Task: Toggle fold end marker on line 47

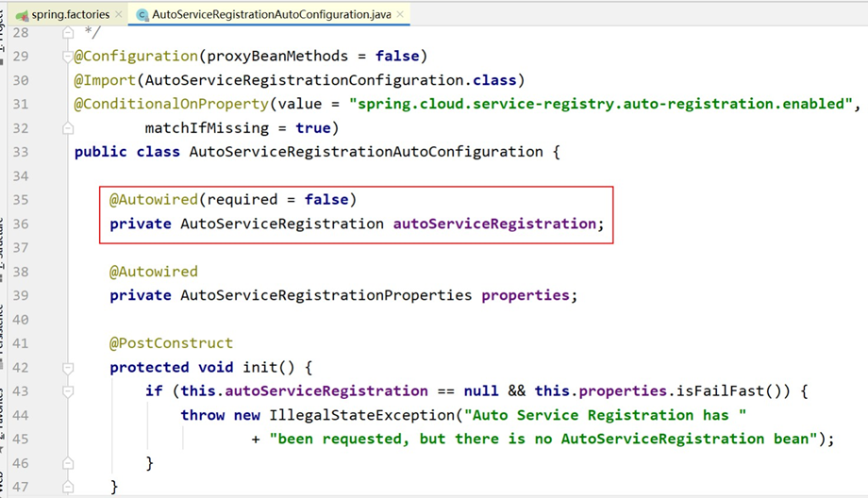Action: pos(68,487)
